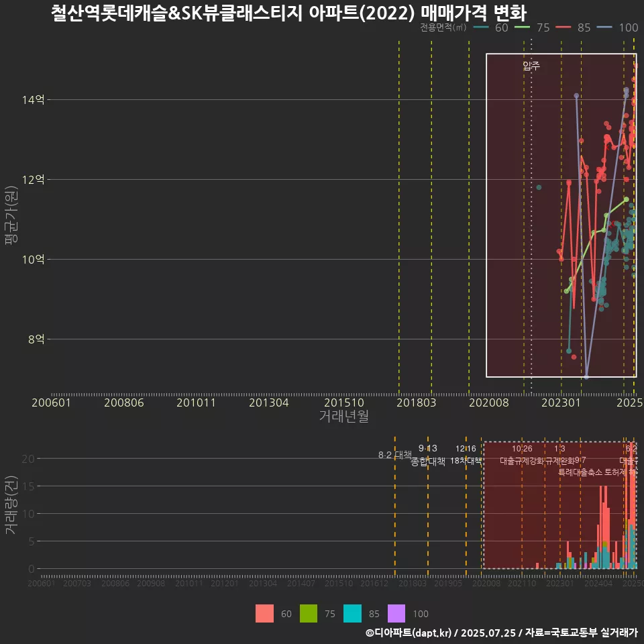Click the '거래량(건)' volume axis title
The image size is (644, 644).
pyautogui.click(x=11, y=505)
